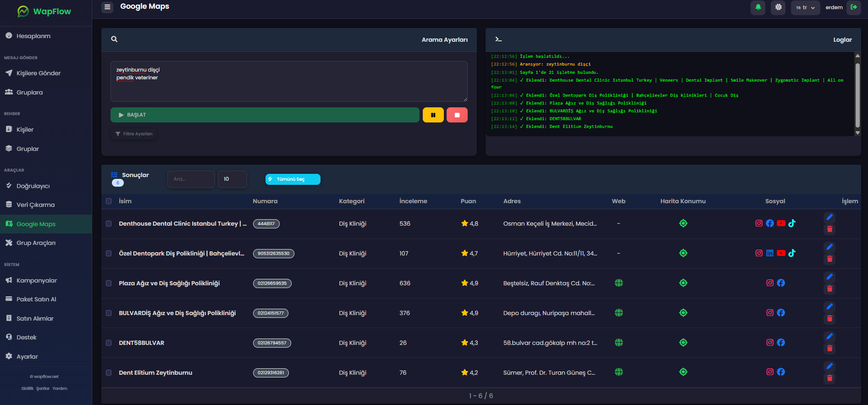Click the Tümünü Seç button
Screen dimensions: 868x405
pos(293,179)
